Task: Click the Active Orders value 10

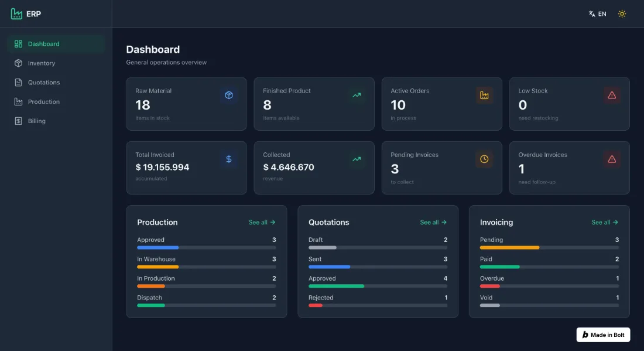Action: tap(398, 105)
